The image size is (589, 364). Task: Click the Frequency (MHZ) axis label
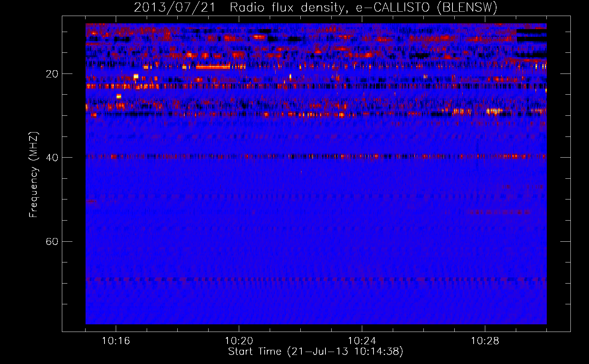tap(33, 175)
